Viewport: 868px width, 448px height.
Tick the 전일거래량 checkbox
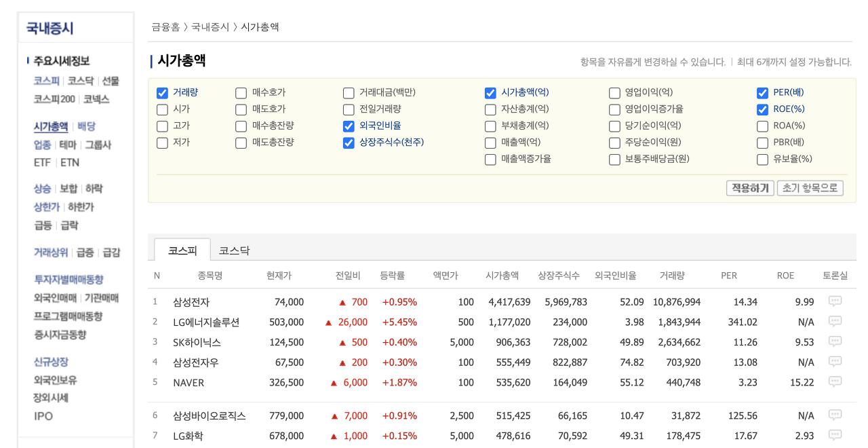tap(349, 109)
